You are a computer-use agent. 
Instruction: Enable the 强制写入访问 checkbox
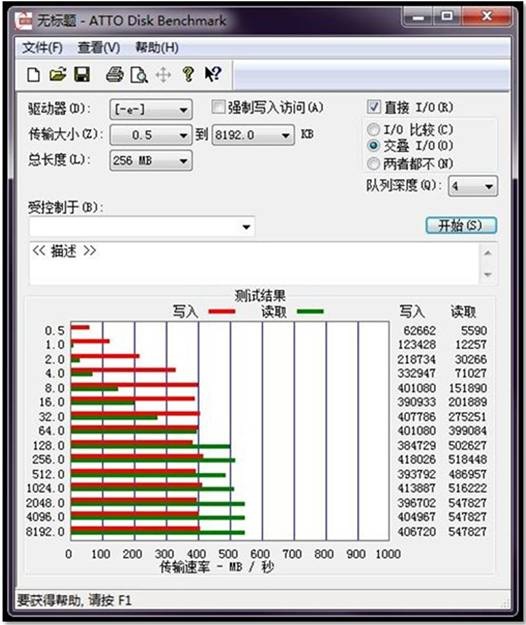click(218, 107)
